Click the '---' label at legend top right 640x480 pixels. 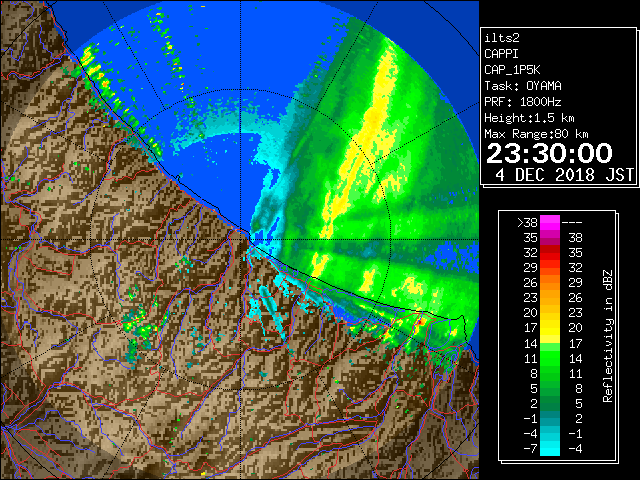tap(572, 222)
